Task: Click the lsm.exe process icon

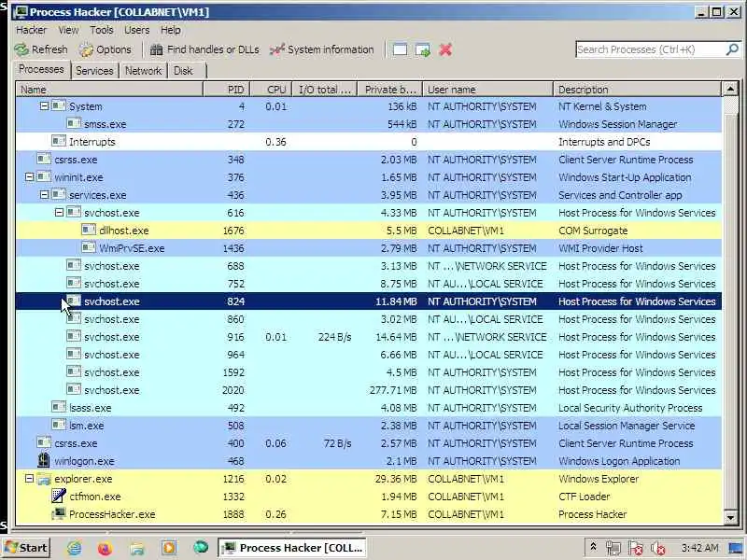Action: (x=59, y=425)
